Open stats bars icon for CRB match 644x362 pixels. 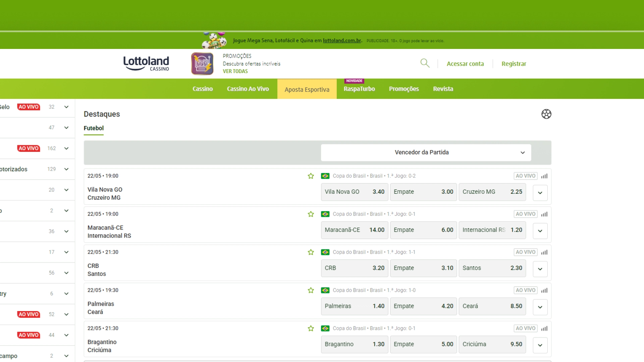[544, 252]
